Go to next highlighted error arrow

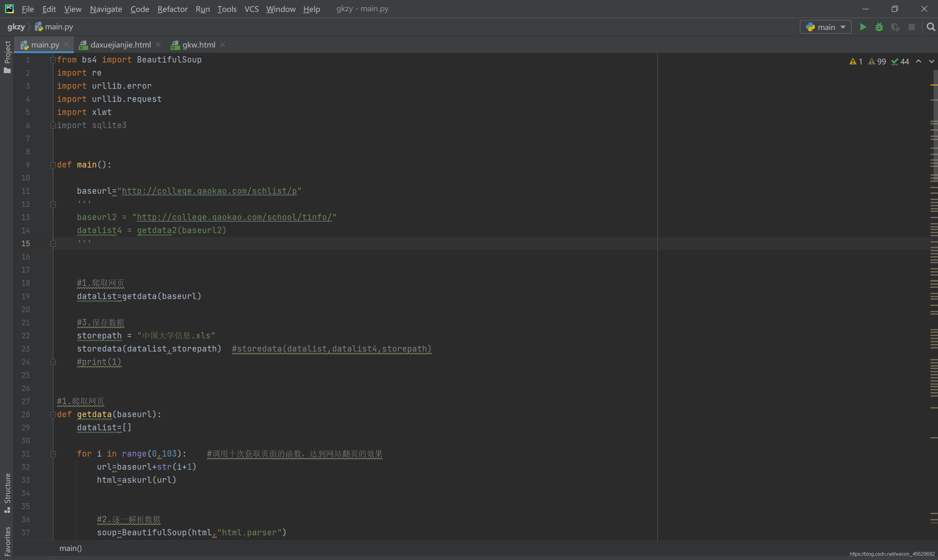[931, 62]
